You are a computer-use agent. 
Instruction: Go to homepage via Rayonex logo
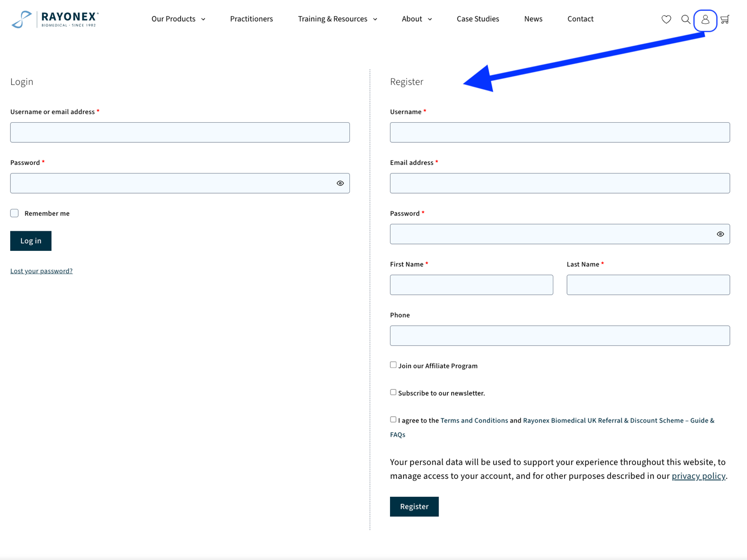(x=55, y=19)
